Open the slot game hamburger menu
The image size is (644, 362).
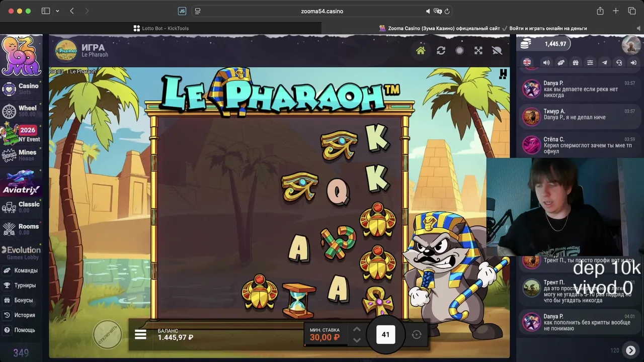click(140, 335)
